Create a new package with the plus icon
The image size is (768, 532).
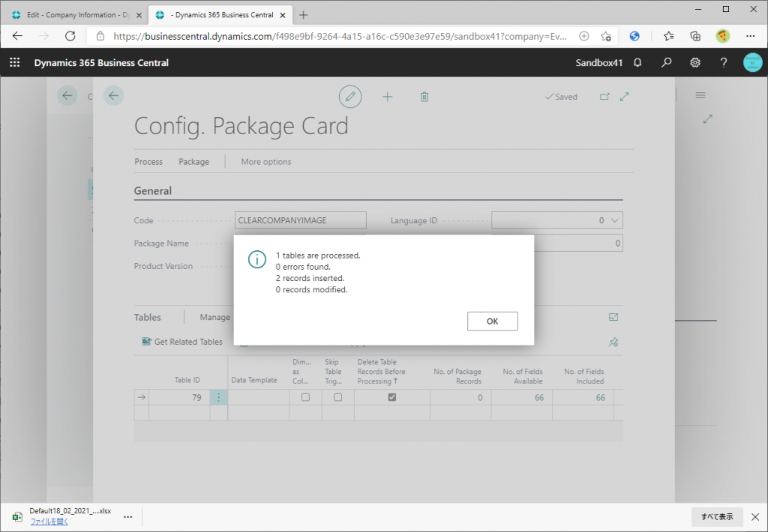[388, 97]
